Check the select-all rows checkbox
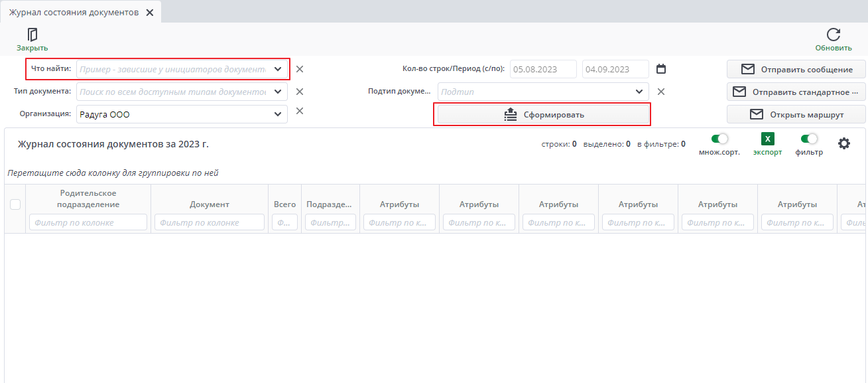Viewport: 868px width, 383px height. click(15, 204)
